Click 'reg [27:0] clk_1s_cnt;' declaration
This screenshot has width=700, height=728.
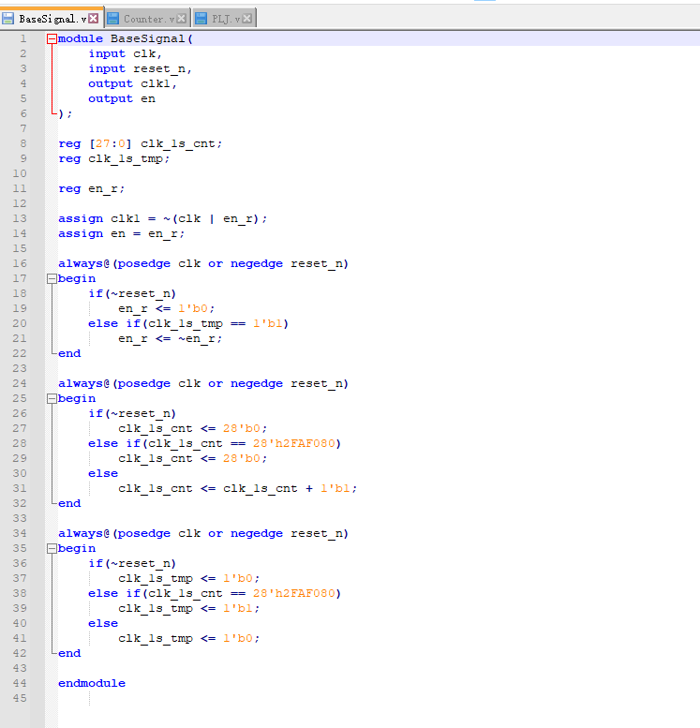[141, 143]
